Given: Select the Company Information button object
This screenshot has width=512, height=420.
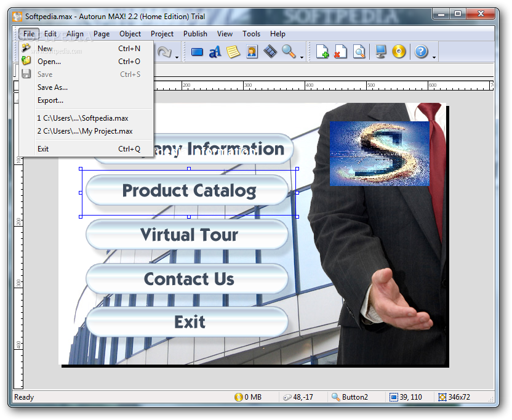Looking at the screenshot, I should 224,148.
